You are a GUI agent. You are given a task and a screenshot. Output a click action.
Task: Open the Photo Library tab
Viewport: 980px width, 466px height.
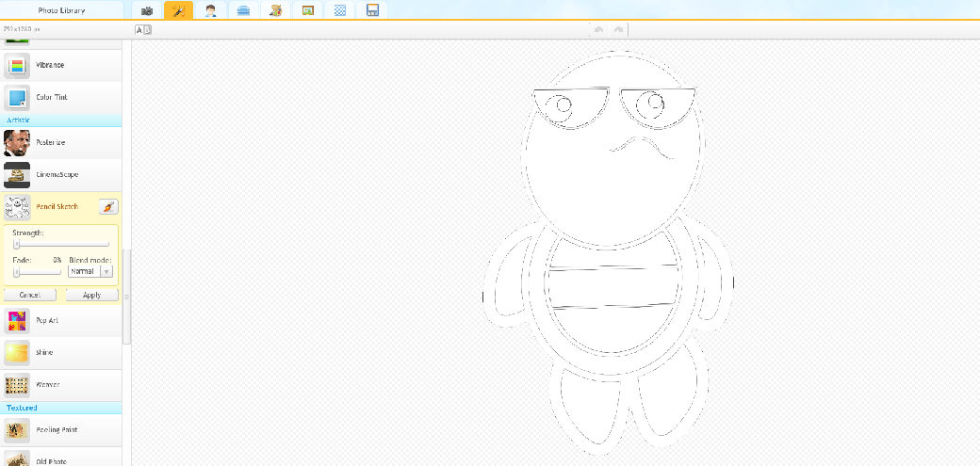pos(61,10)
